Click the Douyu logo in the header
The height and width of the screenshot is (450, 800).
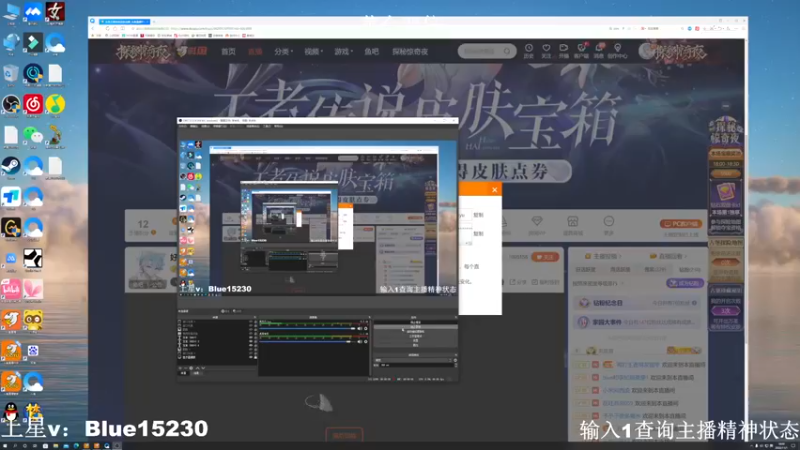coord(194,51)
